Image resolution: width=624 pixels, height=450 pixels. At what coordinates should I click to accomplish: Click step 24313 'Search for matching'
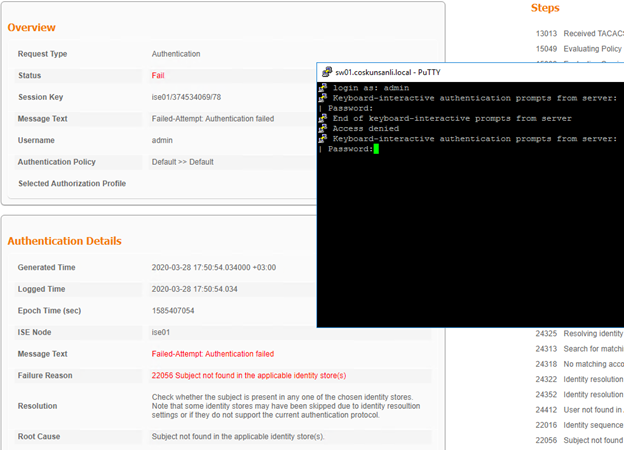[x=579, y=349]
